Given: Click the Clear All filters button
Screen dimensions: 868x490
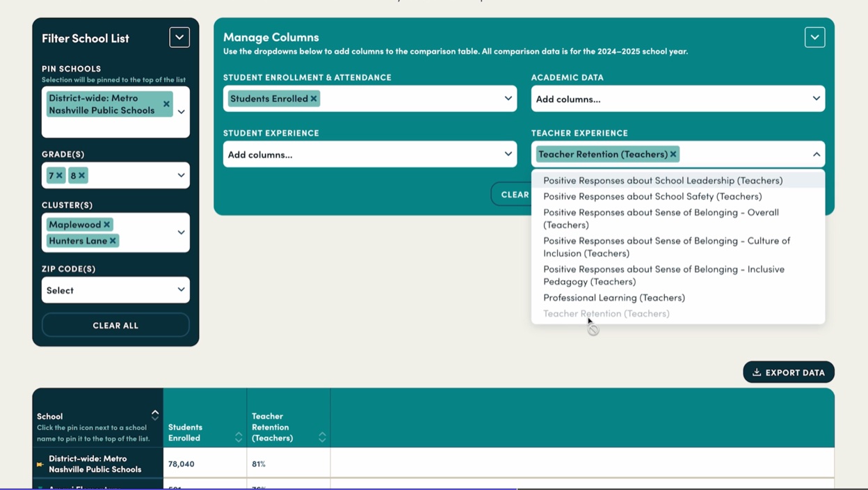Looking at the screenshot, I should tap(115, 325).
